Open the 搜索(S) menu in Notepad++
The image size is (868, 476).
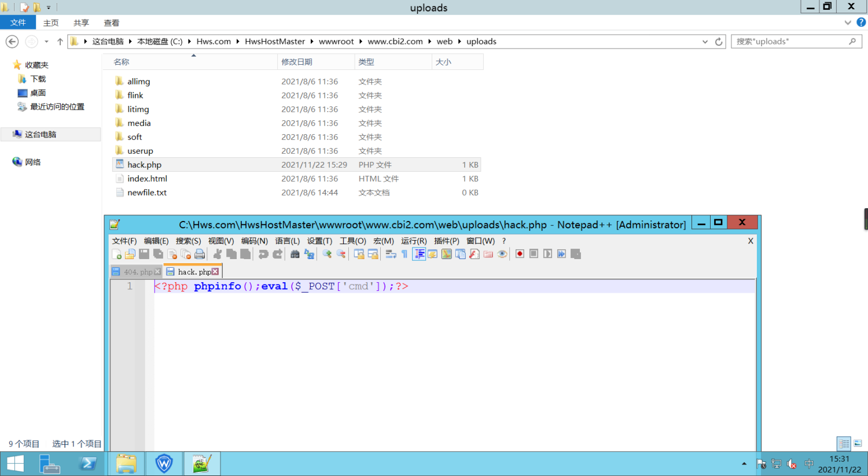point(188,241)
